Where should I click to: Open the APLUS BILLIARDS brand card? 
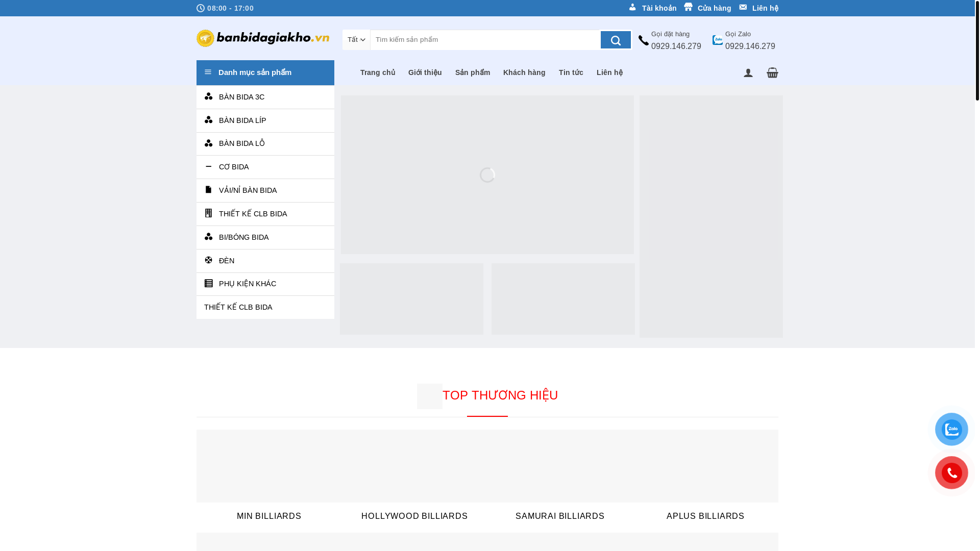(x=705, y=477)
